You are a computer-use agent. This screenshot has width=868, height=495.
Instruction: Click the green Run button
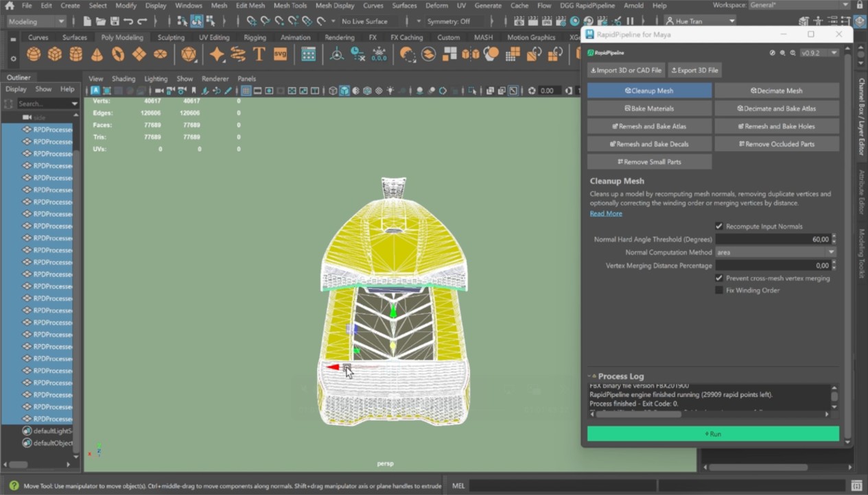713,434
